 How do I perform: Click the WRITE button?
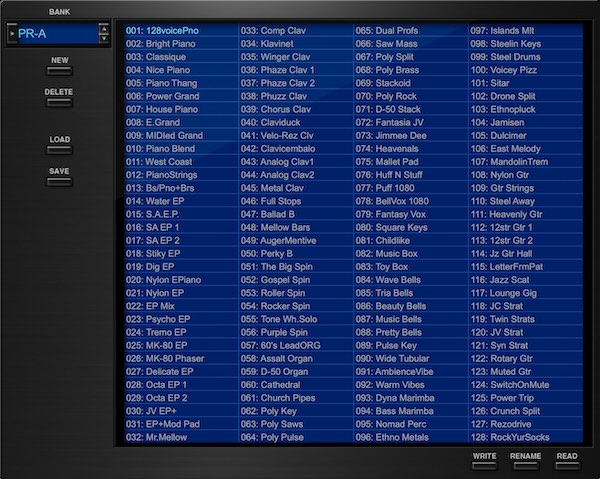click(484, 466)
